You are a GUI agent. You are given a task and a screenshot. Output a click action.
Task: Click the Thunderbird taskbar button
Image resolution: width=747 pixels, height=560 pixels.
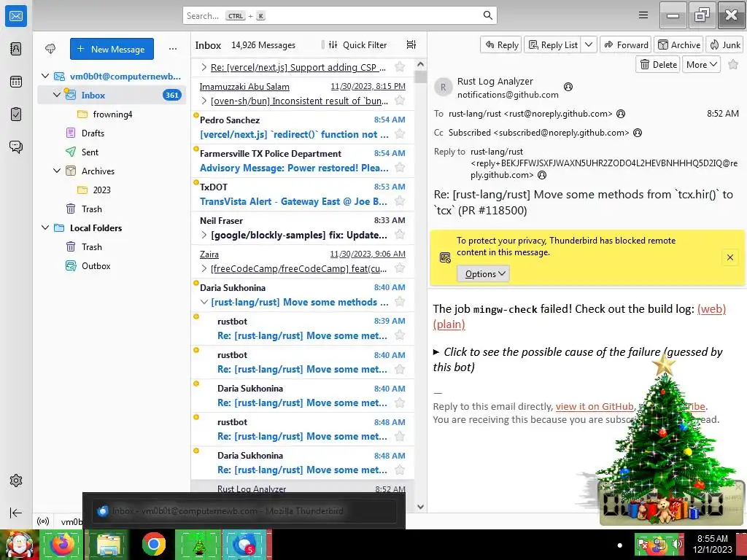pos(244,544)
